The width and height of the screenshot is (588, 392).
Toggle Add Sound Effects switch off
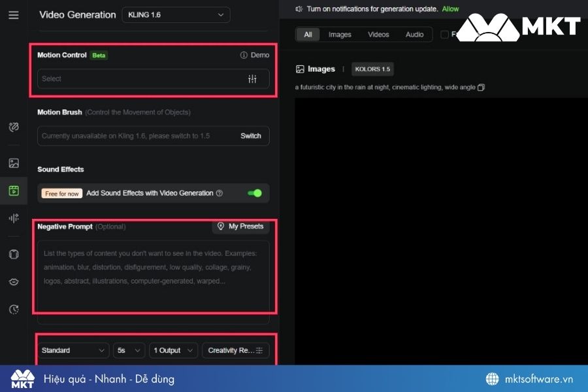[254, 193]
